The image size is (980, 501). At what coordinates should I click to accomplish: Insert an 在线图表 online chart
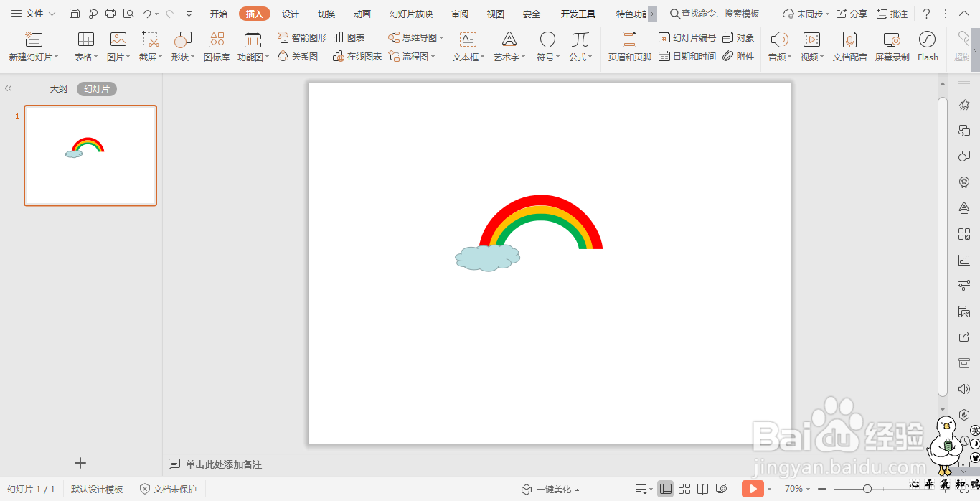coord(357,56)
